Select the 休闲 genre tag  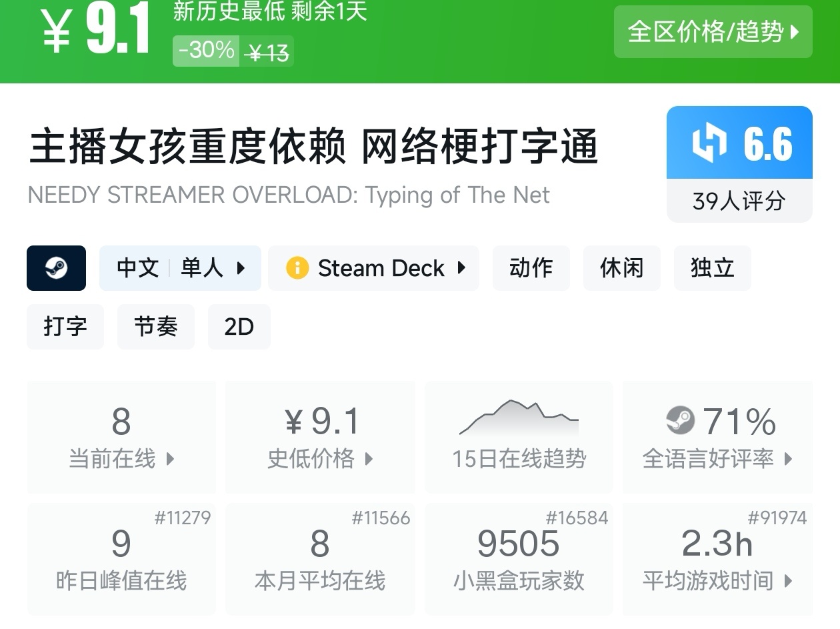621,268
